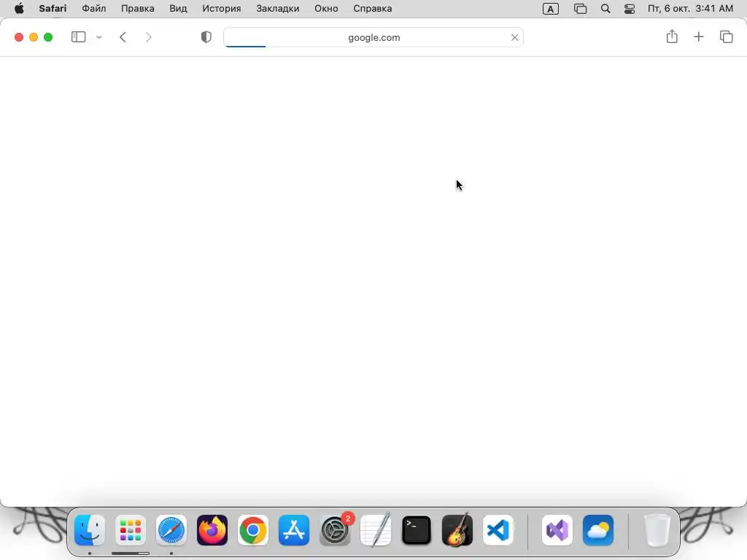Launch Google Chrome from the Dock
Image resolution: width=747 pixels, height=560 pixels.
coord(253,530)
